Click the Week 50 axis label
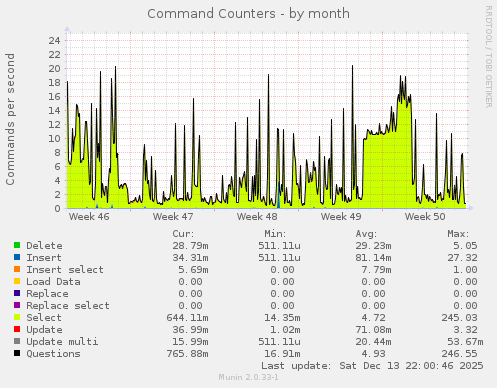This screenshot has height=388, width=497. pyautogui.click(x=425, y=217)
